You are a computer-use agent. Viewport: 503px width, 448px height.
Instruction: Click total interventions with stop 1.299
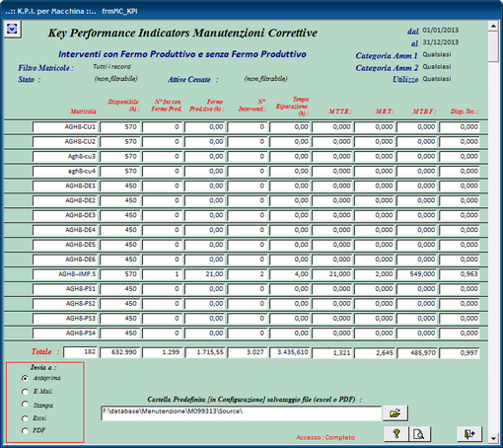point(163,352)
